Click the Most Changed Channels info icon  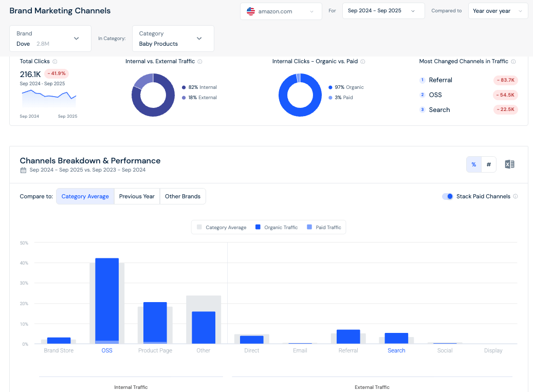pos(512,61)
